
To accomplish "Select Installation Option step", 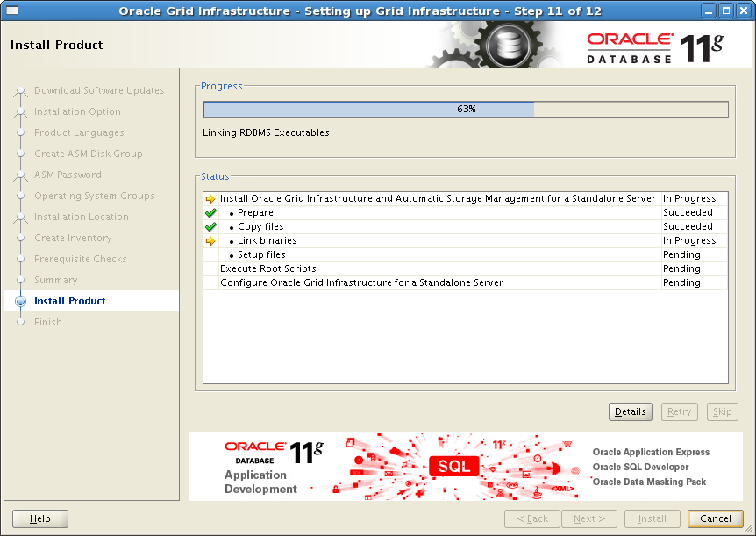I will pos(78,111).
